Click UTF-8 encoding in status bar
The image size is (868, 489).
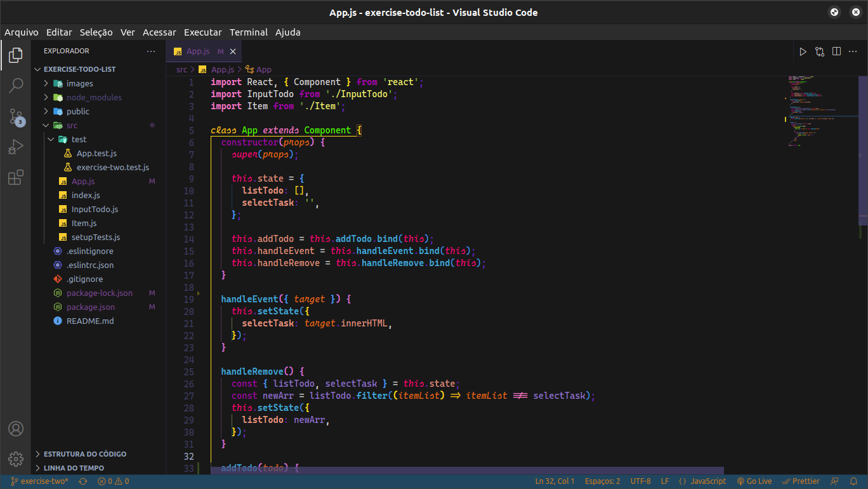pyautogui.click(x=641, y=481)
